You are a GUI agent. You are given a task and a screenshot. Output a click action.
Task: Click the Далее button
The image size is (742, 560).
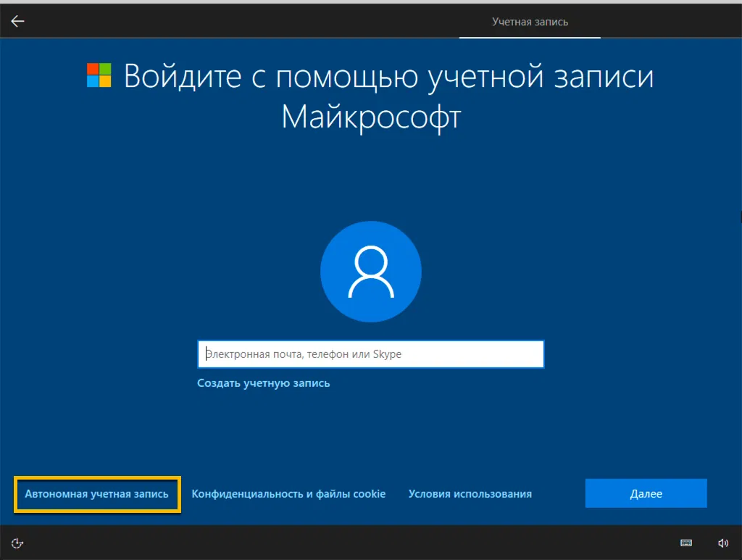click(646, 493)
